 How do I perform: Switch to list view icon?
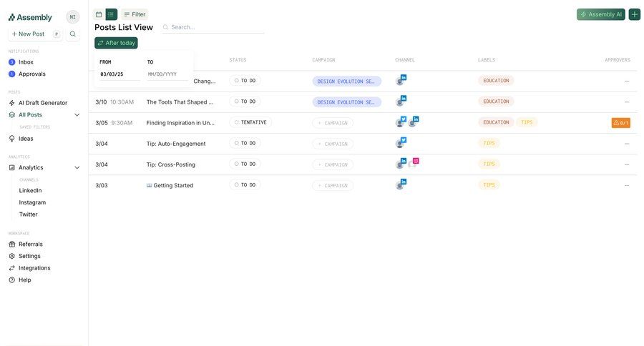point(111,14)
